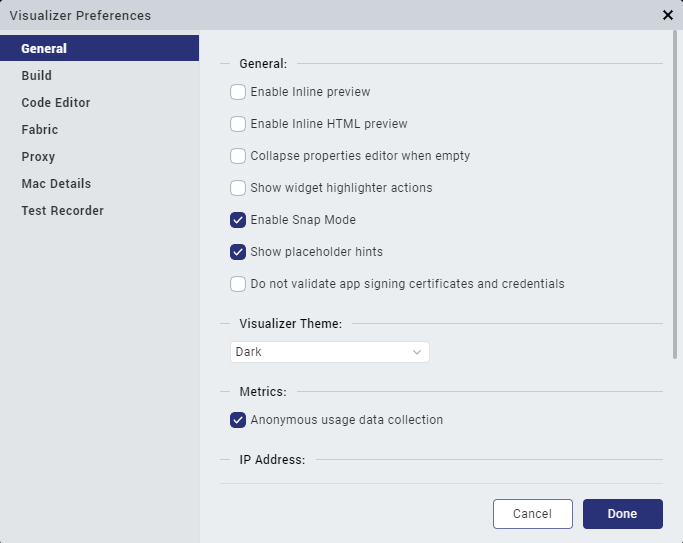683x543 pixels.
Task: Check Collapse properties editor when empty
Action: (238, 156)
